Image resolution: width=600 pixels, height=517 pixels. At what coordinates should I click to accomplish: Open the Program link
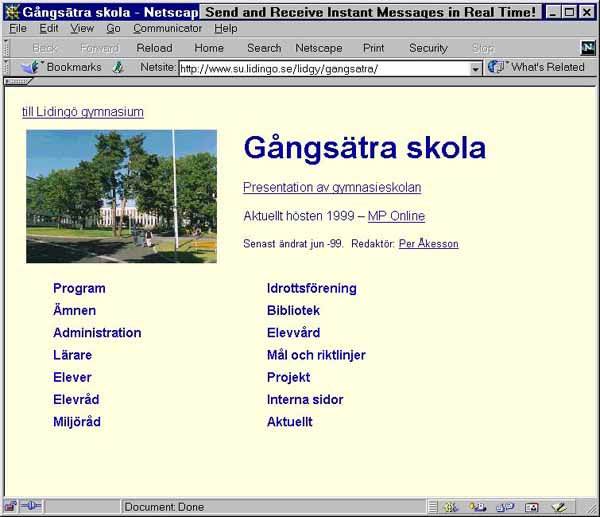[x=79, y=289]
